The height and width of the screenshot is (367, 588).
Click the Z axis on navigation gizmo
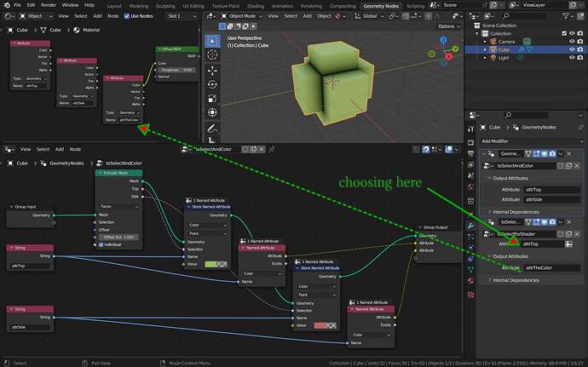pyautogui.click(x=443, y=40)
